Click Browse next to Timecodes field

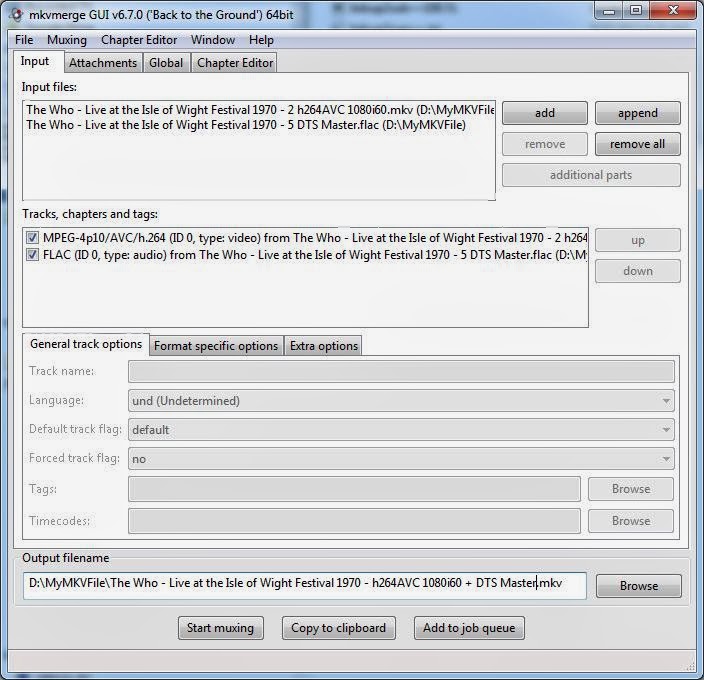tap(631, 521)
